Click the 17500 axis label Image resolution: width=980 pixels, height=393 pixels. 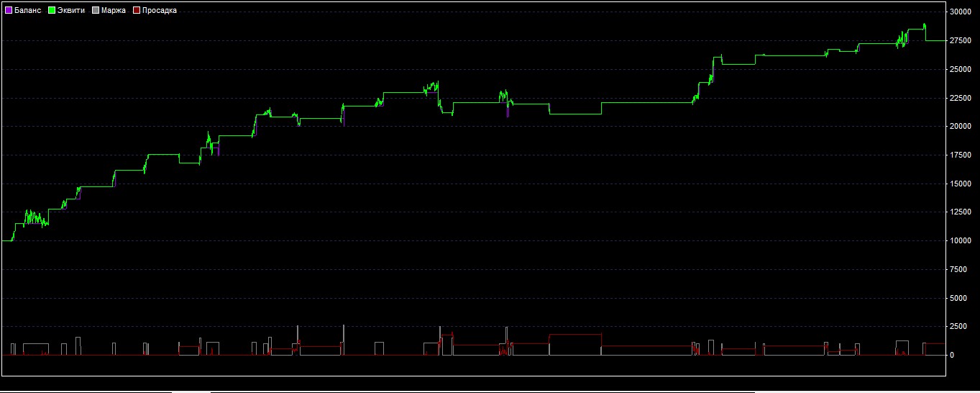(x=961, y=155)
